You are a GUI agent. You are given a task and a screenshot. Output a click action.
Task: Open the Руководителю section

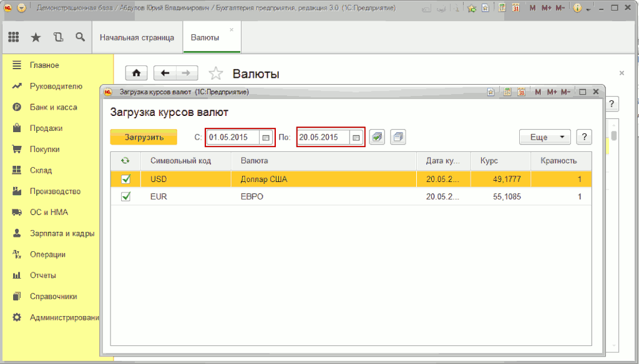(x=56, y=86)
